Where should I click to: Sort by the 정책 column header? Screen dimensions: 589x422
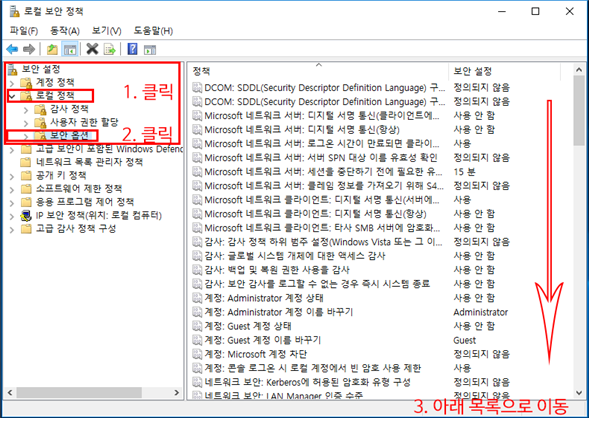click(x=317, y=71)
